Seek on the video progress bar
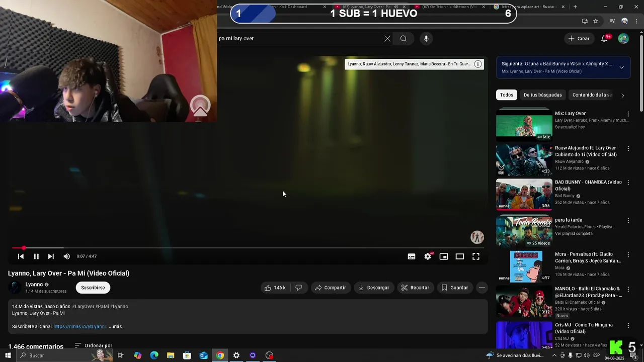Image resolution: width=644 pixels, height=362 pixels. [248, 248]
